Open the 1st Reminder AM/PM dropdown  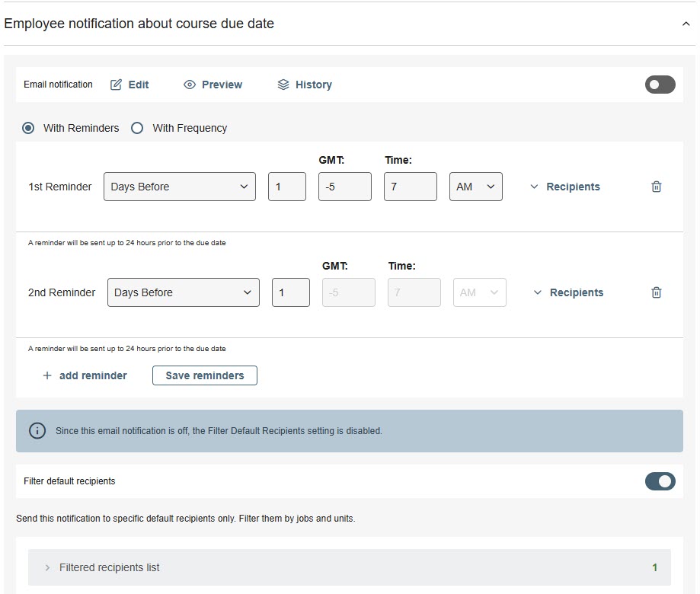tap(475, 187)
